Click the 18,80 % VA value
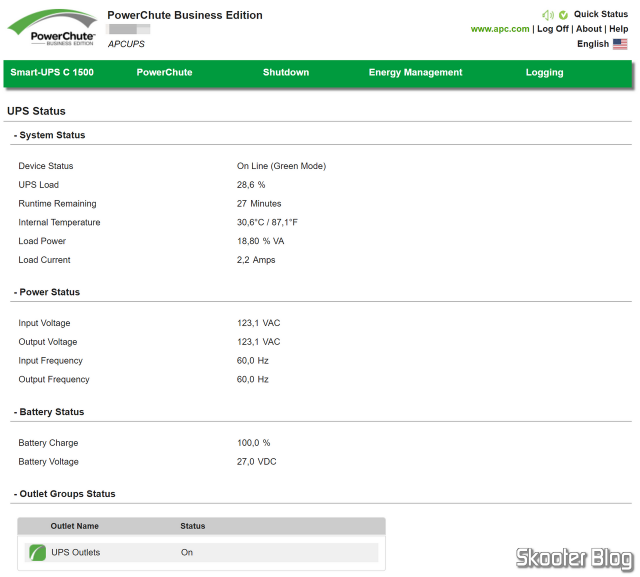Viewport: 640px width, 577px height. point(260,241)
